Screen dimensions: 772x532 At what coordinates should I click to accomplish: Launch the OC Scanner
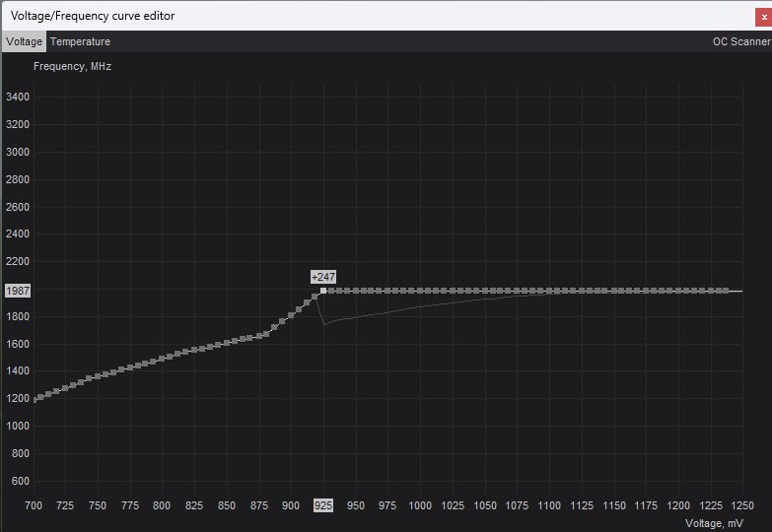click(741, 41)
